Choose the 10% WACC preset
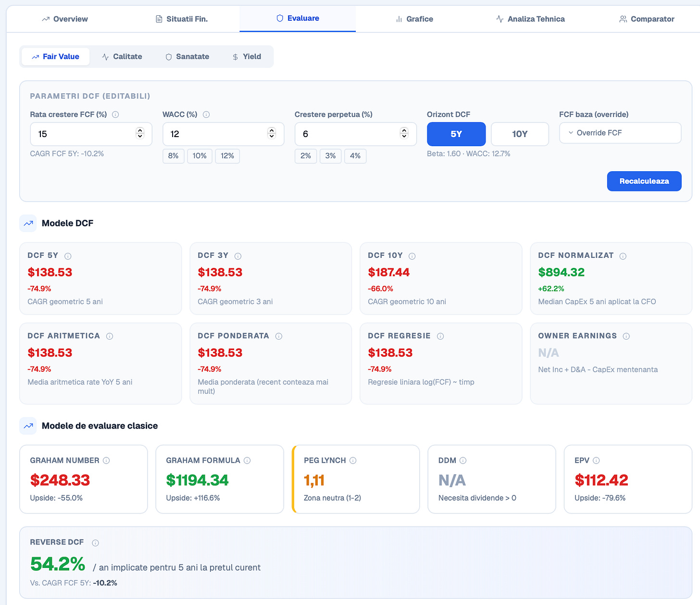700x605 pixels. coord(200,156)
